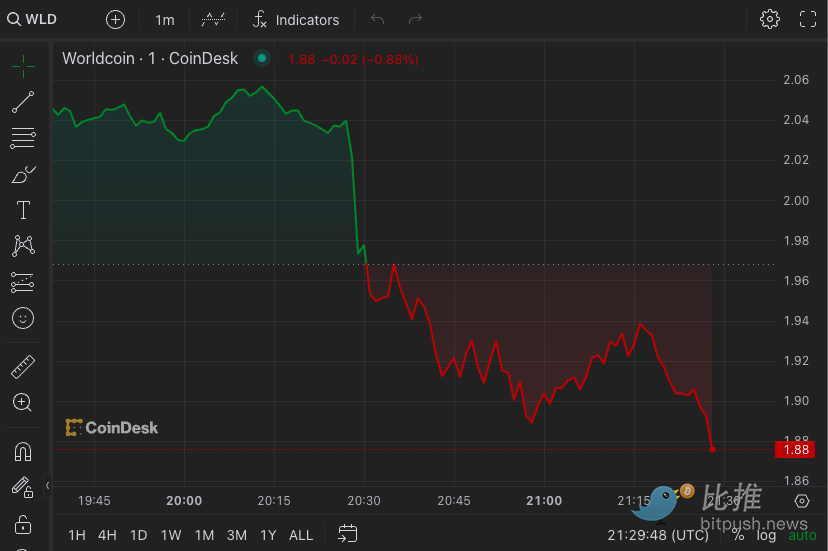Click the CoinDesk logo on chart

[111, 427]
